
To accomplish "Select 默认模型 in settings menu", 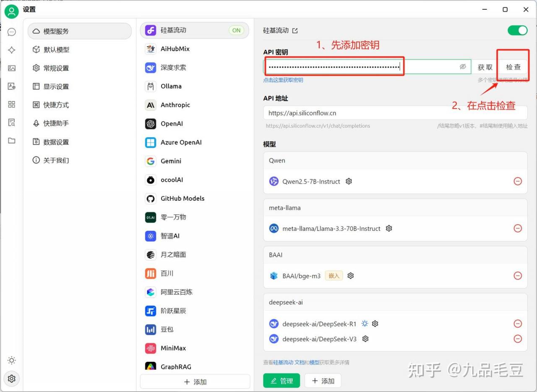I will coord(80,50).
